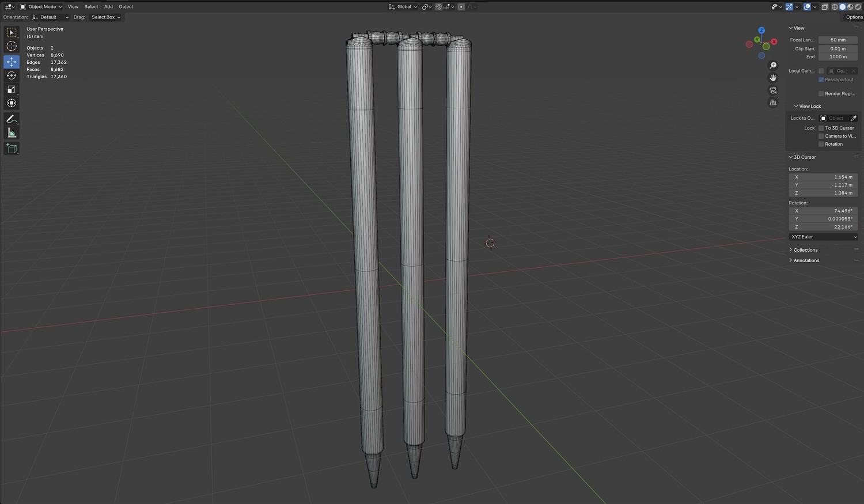Click the clip End 1000 m field
The height and width of the screenshot is (504, 864).
(838, 57)
